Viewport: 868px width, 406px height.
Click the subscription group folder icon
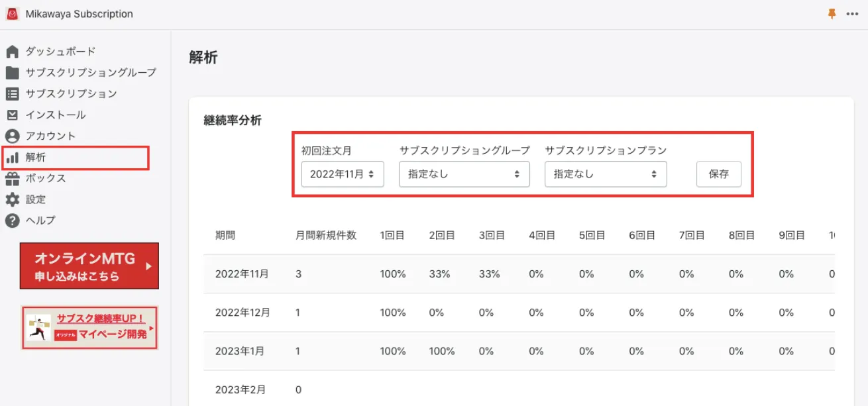12,73
